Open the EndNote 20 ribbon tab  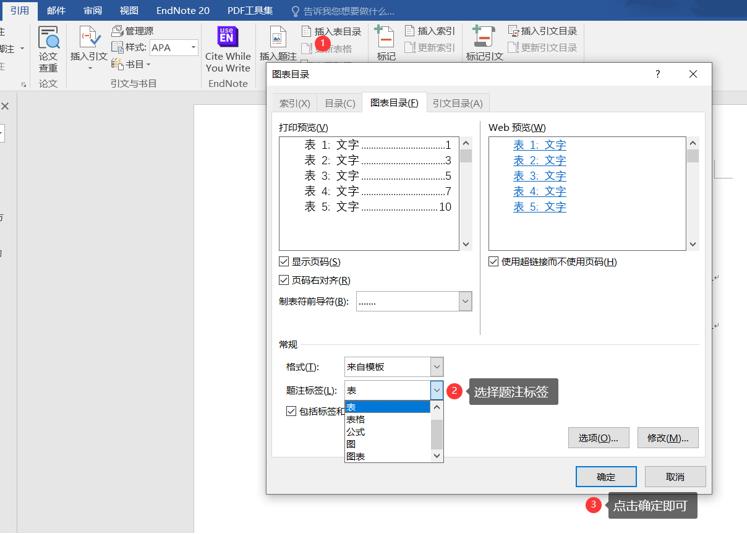tap(182, 10)
